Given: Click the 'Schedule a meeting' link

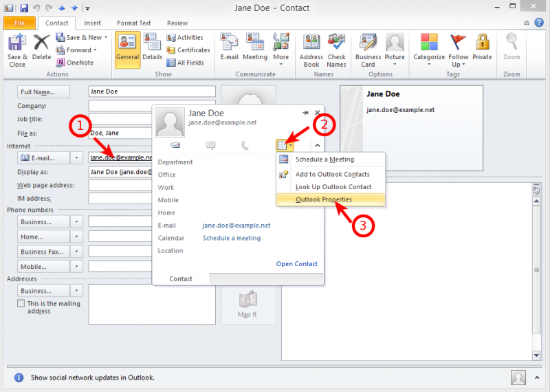Looking at the screenshot, I should click(x=232, y=238).
